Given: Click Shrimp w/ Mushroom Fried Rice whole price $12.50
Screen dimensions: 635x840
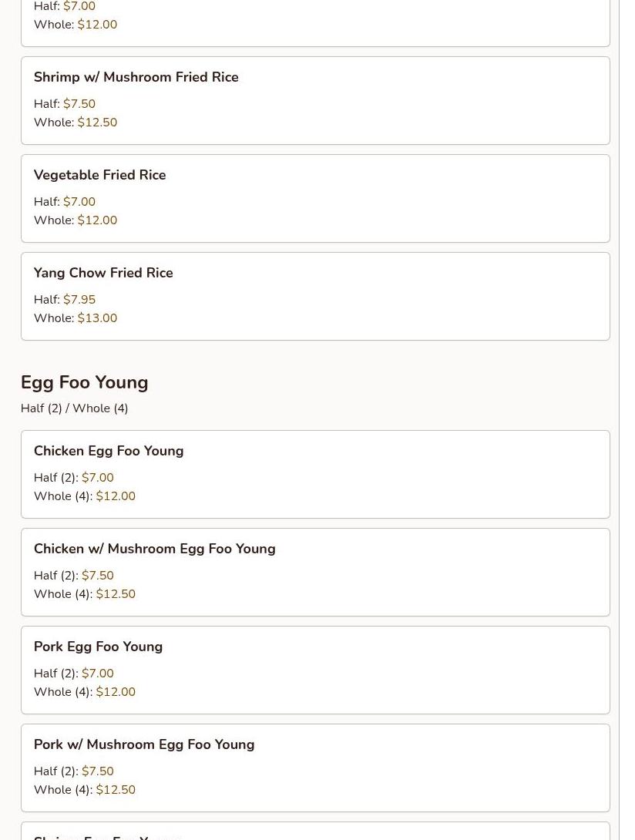Looking at the screenshot, I should [97, 123].
